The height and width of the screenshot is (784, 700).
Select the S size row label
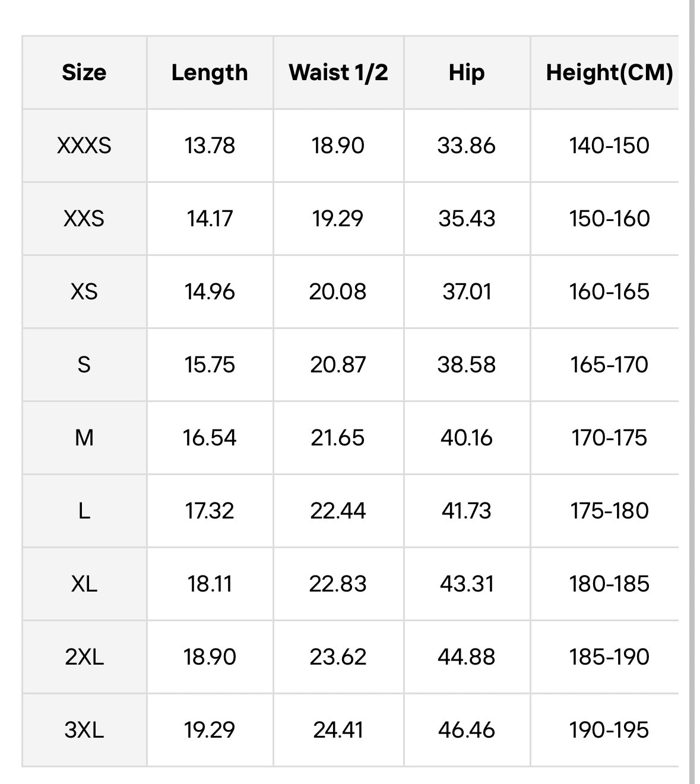(84, 365)
